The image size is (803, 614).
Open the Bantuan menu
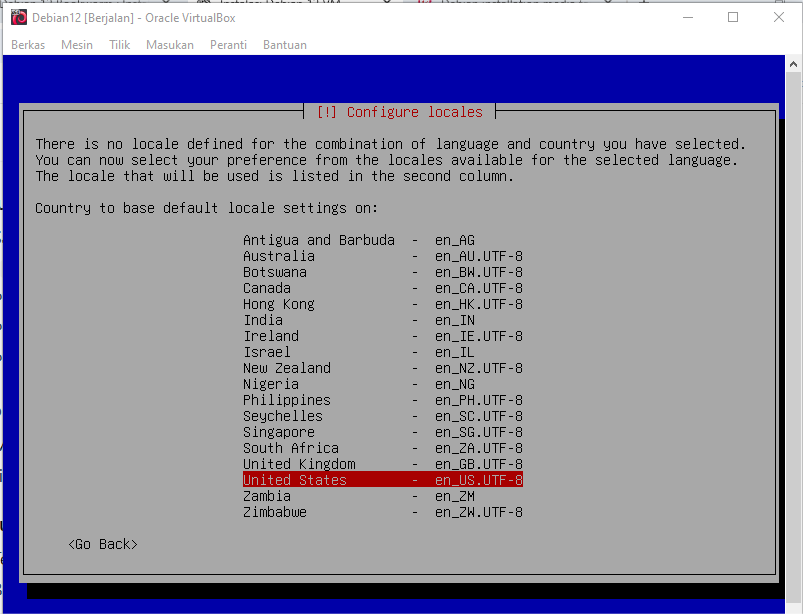(284, 45)
